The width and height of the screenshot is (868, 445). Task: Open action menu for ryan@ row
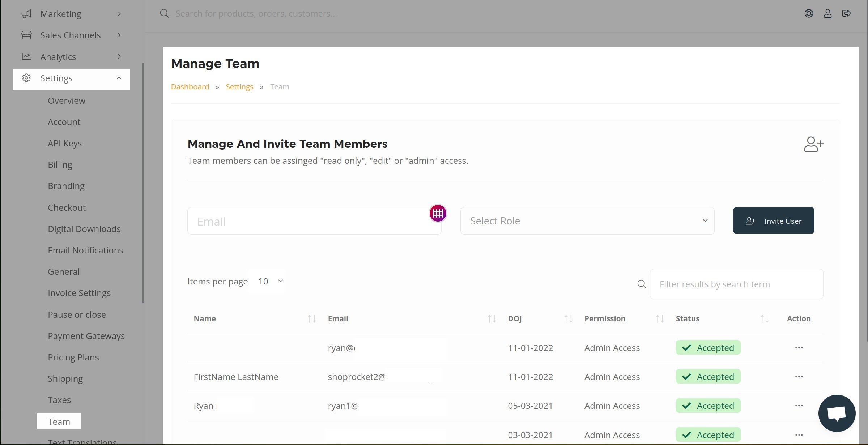pos(799,348)
